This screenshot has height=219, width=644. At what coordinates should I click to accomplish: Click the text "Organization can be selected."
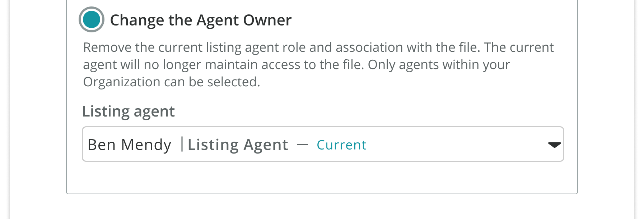(x=171, y=82)
